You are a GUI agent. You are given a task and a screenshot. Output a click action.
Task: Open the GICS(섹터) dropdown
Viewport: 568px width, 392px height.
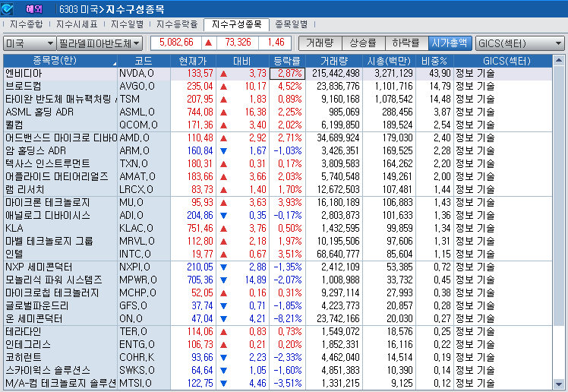(x=520, y=43)
